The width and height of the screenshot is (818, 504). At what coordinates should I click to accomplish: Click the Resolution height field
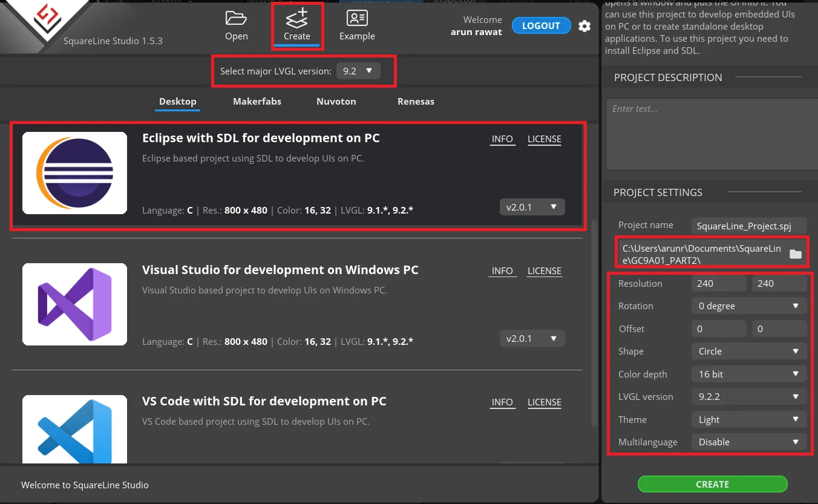click(x=779, y=283)
